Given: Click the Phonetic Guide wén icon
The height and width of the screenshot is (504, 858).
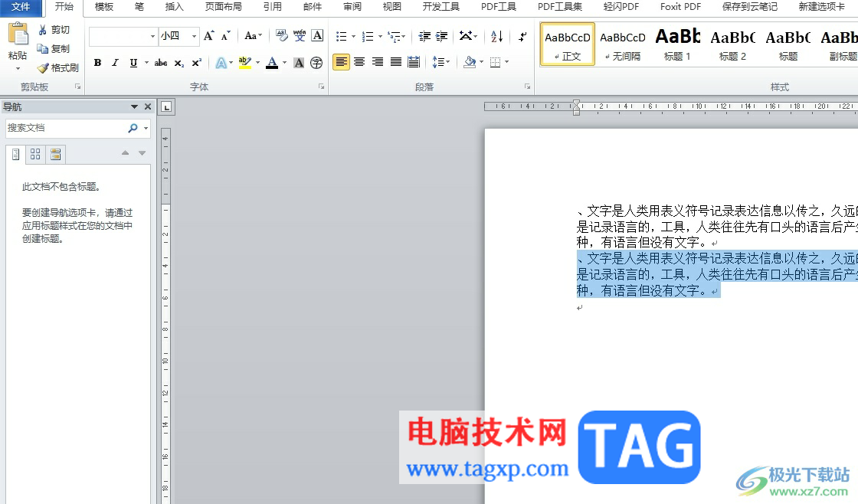Looking at the screenshot, I should click(x=300, y=36).
